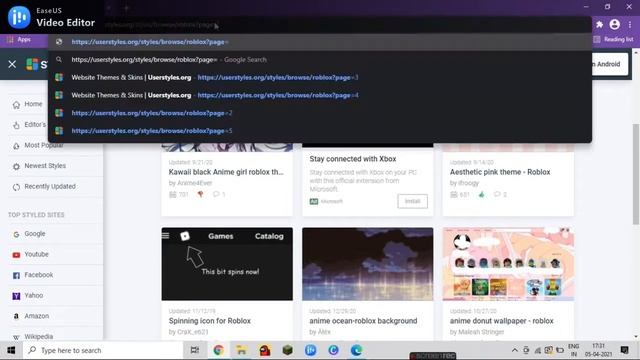The image size is (640, 360).
Task: Pick the Userstyles suggestion ending page=4
Action: click(x=320, y=95)
